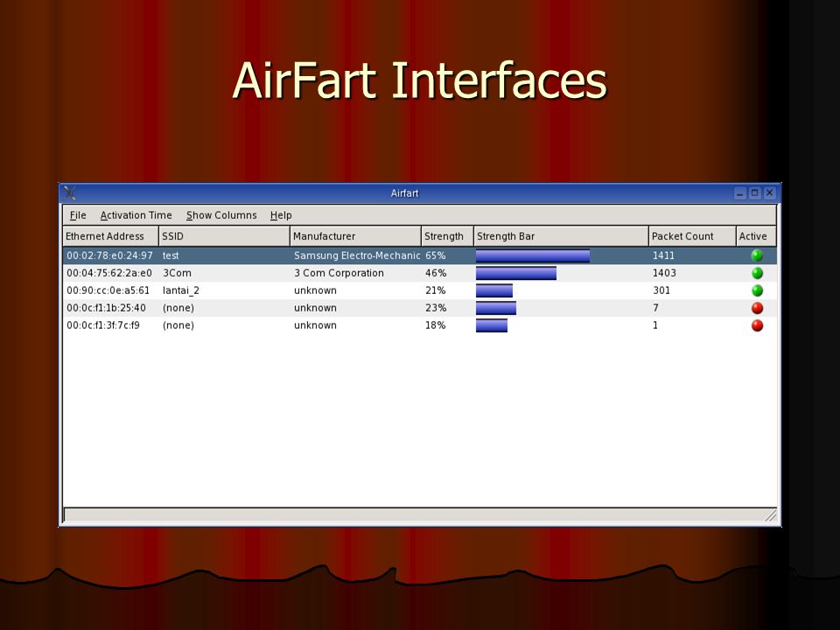Viewport: 840px width, 630px height.
Task: Click packet count 1411
Action: pos(663,255)
